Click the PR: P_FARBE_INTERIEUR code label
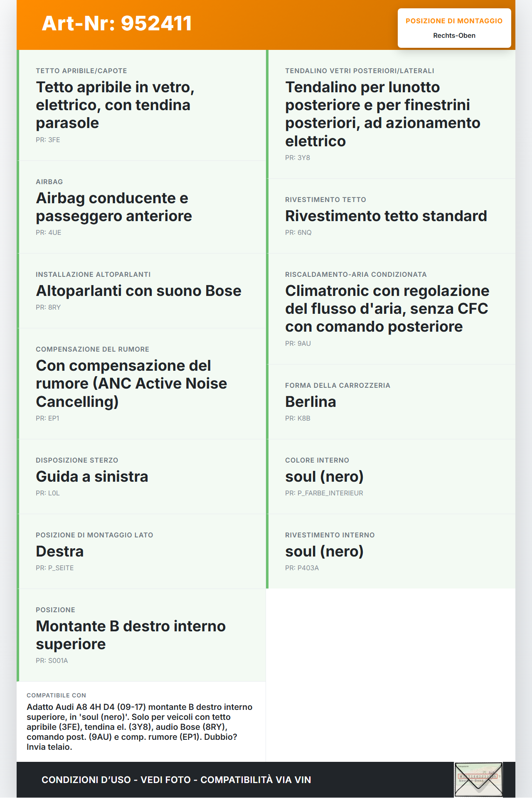The height and width of the screenshot is (798, 532). (324, 493)
